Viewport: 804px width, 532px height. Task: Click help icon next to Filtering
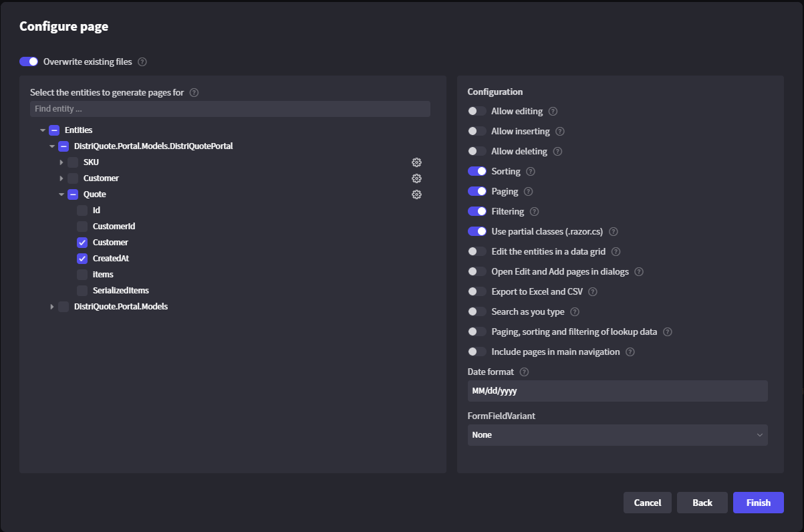[x=534, y=212]
